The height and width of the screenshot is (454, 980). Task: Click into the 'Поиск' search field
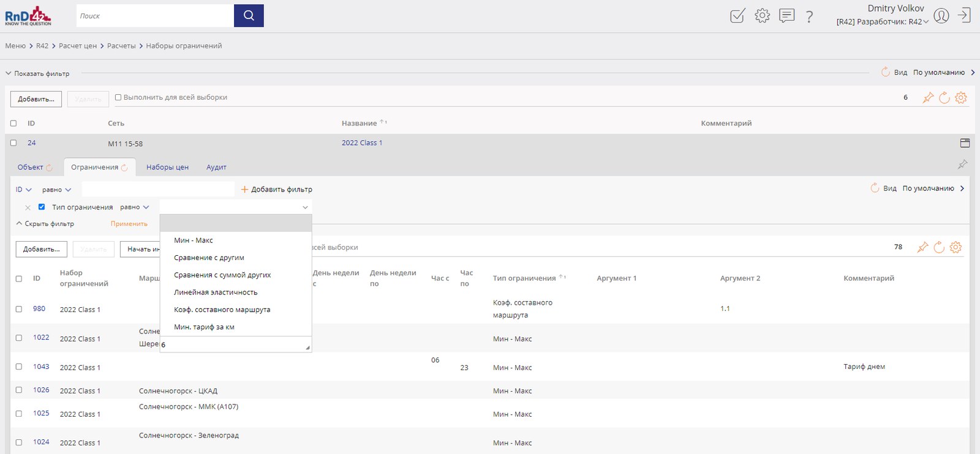pos(155,16)
